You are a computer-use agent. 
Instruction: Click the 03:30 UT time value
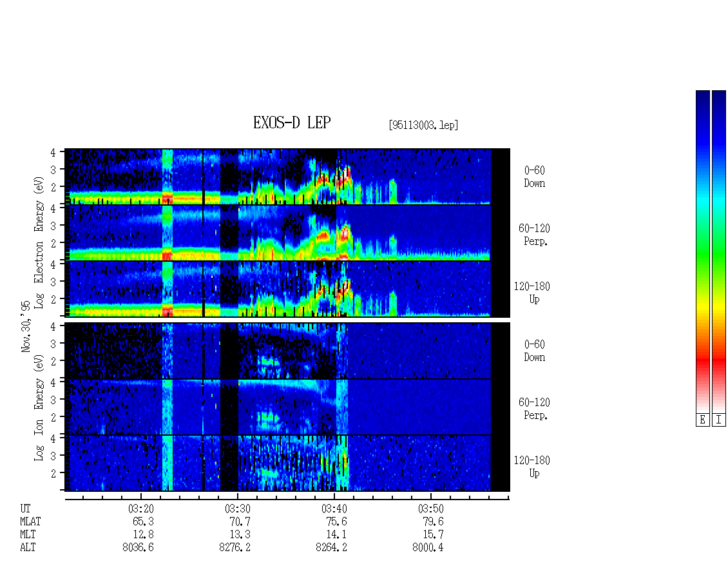[238, 509]
